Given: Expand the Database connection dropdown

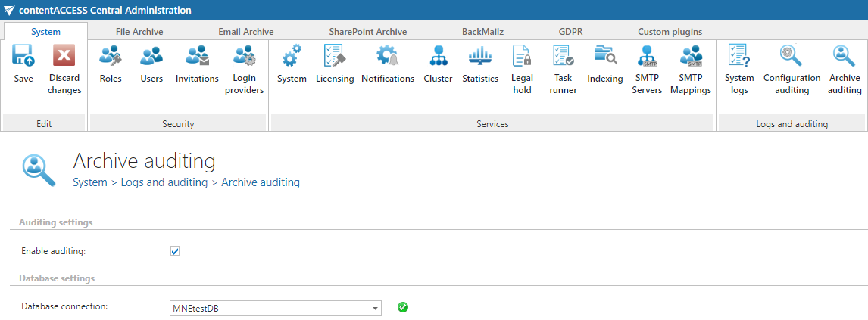Looking at the screenshot, I should click(x=375, y=308).
